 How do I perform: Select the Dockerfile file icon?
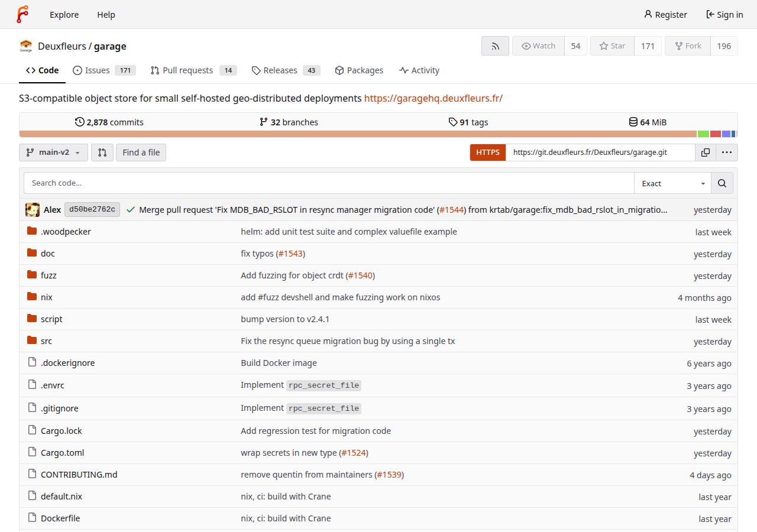click(x=32, y=518)
